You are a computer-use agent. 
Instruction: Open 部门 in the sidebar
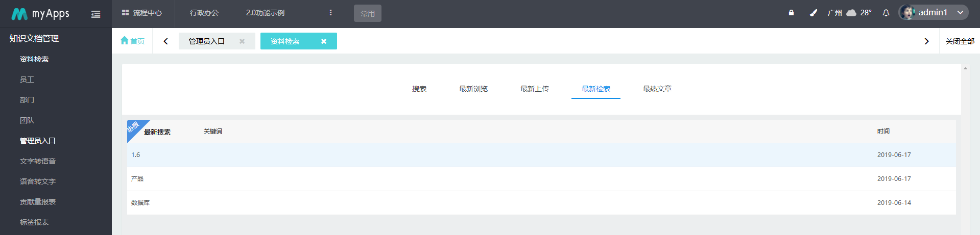click(27, 100)
